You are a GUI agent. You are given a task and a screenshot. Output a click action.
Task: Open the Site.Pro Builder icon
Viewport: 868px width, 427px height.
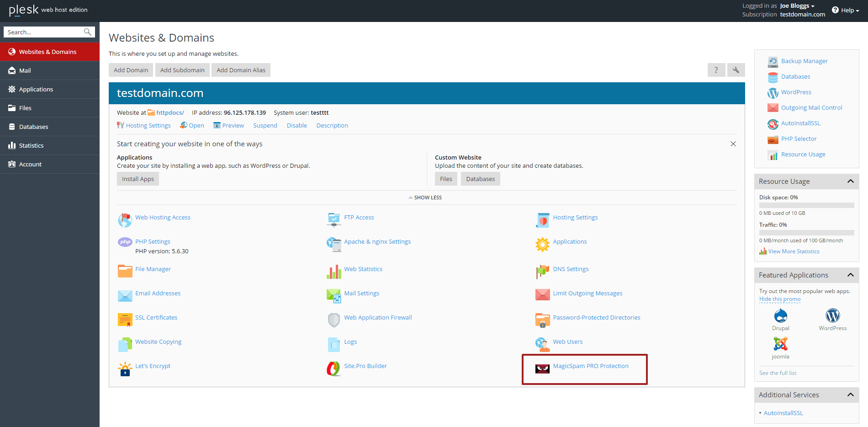pyautogui.click(x=333, y=368)
